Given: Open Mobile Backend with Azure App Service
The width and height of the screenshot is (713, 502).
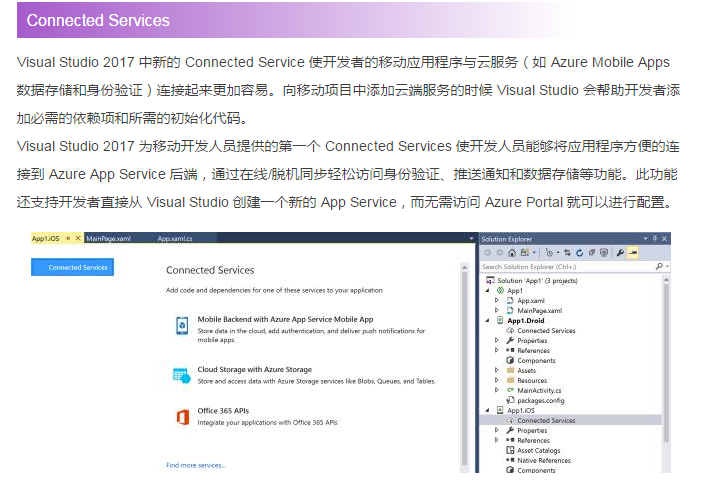Looking at the screenshot, I should coord(285,319).
